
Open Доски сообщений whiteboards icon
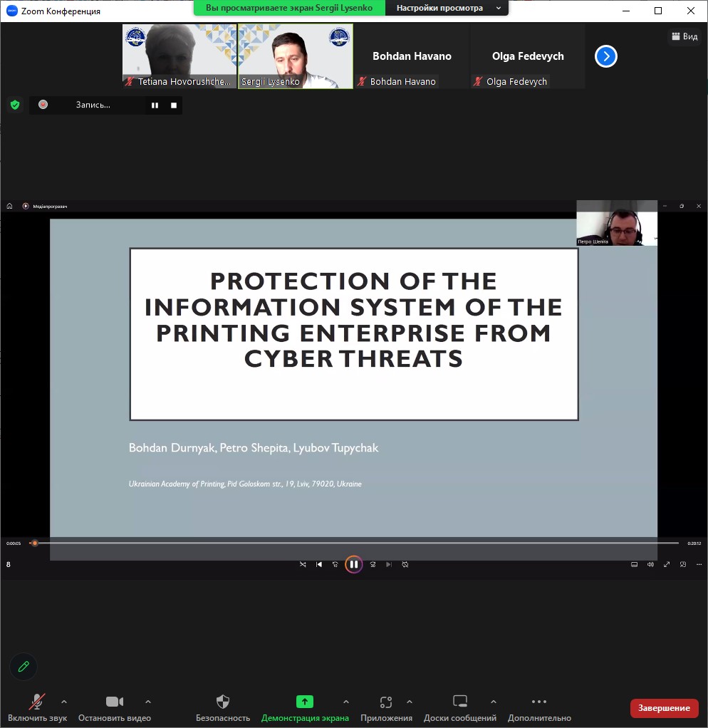460,702
